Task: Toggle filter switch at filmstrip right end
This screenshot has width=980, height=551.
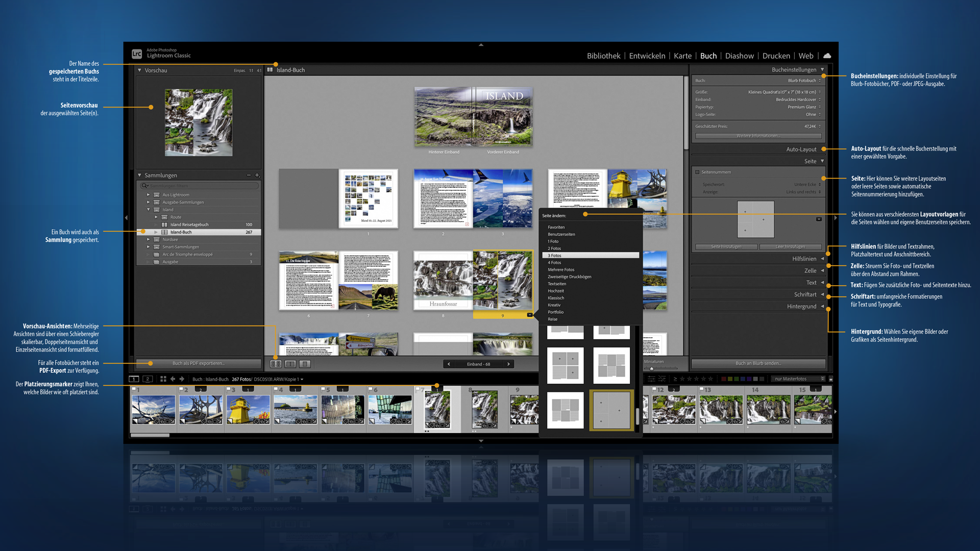Action: pos(830,379)
